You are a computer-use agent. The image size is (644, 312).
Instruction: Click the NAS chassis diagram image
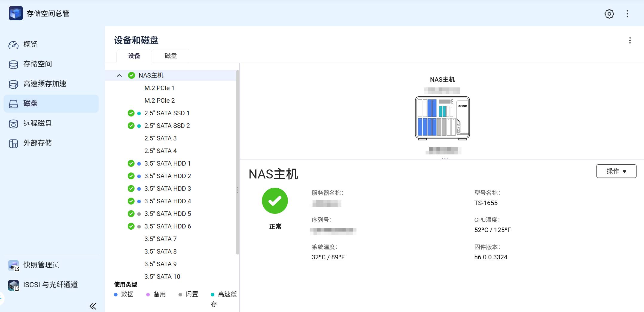tap(442, 118)
